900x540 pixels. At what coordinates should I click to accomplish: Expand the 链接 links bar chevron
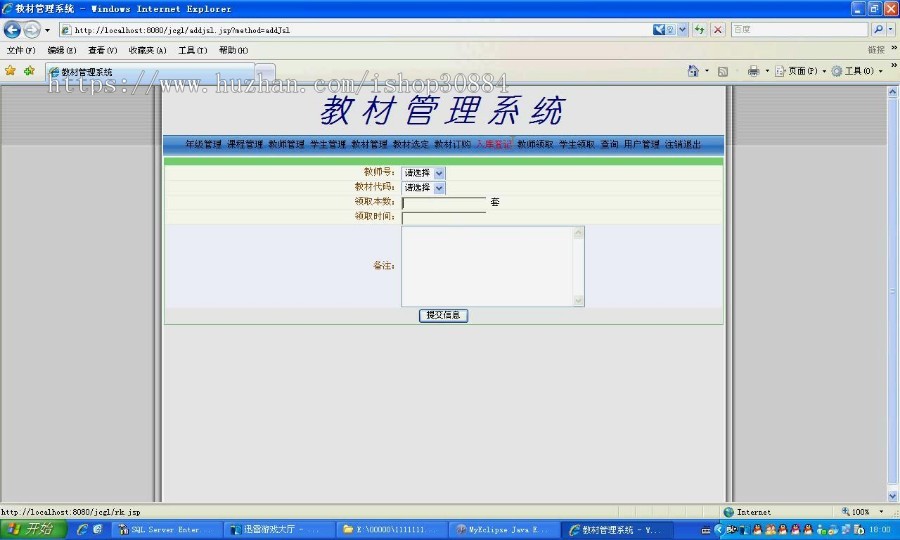(894, 49)
